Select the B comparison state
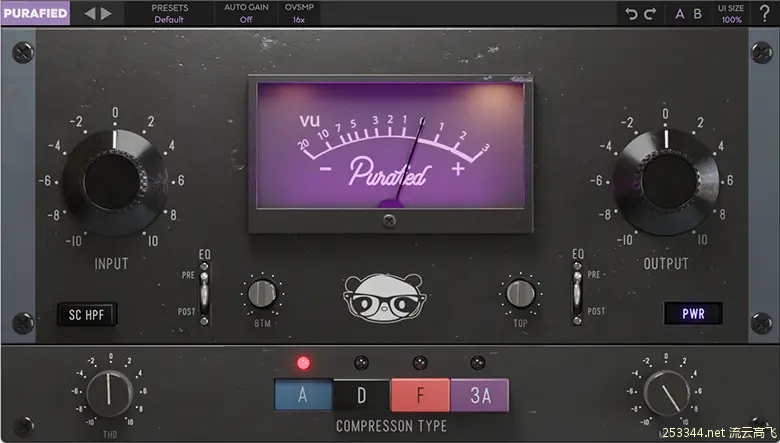The image size is (780, 443). click(697, 14)
